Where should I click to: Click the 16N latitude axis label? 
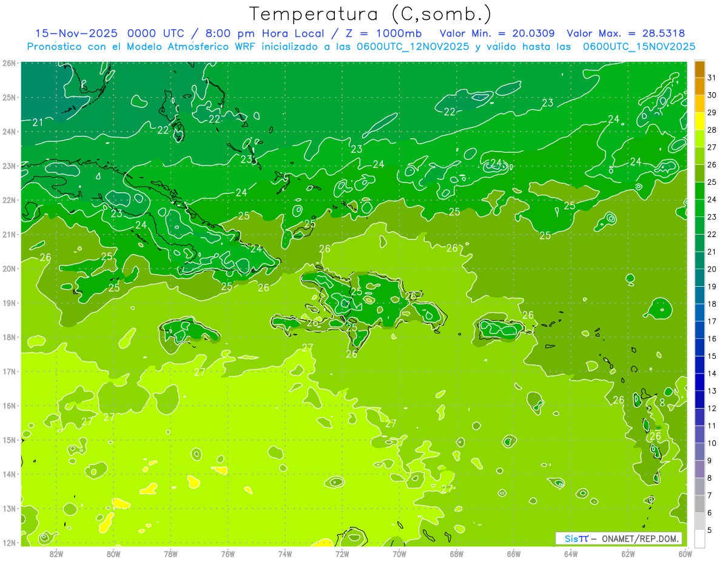click(9, 406)
